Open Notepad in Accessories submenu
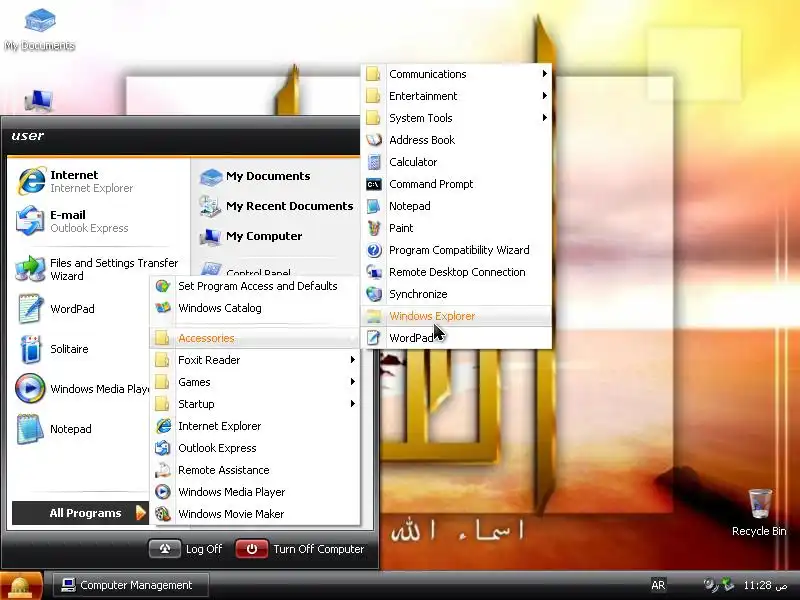The image size is (800, 600). click(x=456, y=206)
